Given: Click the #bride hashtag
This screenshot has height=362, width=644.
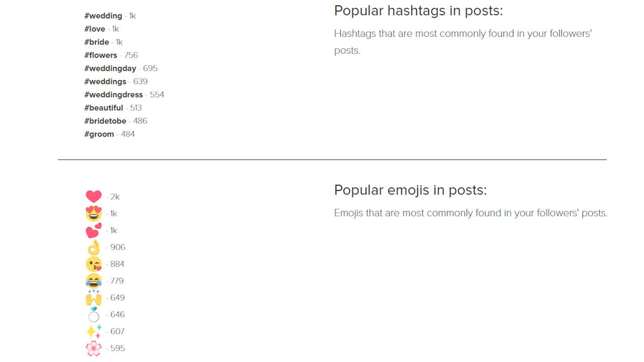Looking at the screenshot, I should [x=97, y=42].
